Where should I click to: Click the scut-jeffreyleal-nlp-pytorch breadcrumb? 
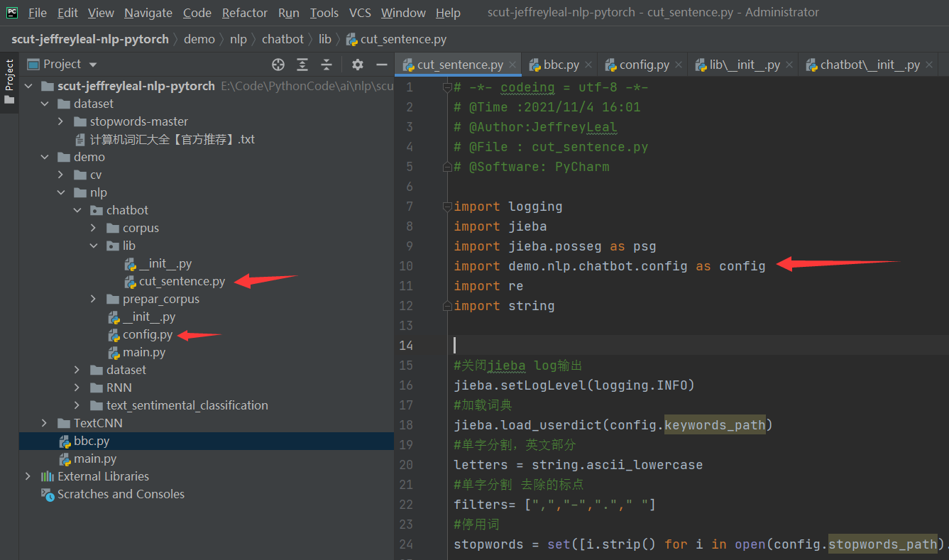[x=90, y=39]
